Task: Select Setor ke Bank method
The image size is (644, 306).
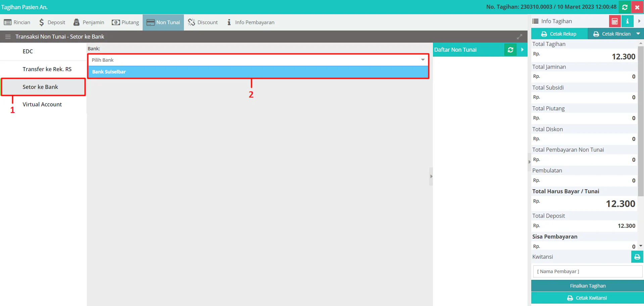Action: [x=43, y=87]
